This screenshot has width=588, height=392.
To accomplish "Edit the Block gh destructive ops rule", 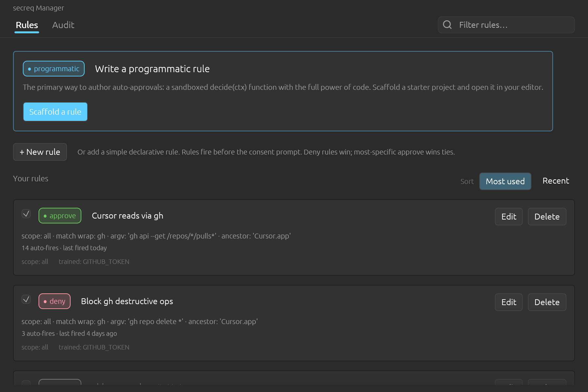I will [509, 302].
